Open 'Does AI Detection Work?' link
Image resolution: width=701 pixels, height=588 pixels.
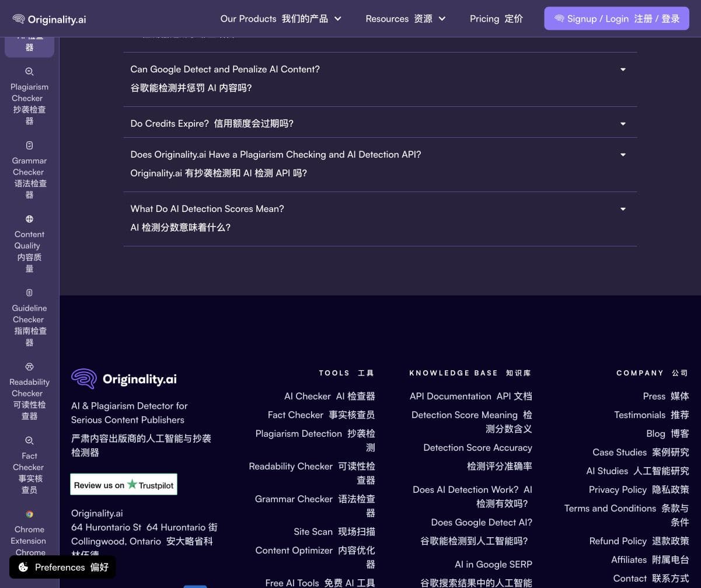point(472,496)
